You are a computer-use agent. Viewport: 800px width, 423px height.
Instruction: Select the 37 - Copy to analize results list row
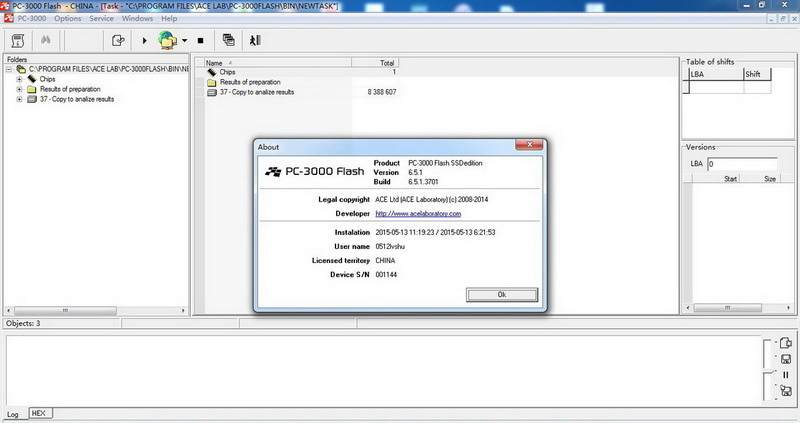(x=302, y=92)
